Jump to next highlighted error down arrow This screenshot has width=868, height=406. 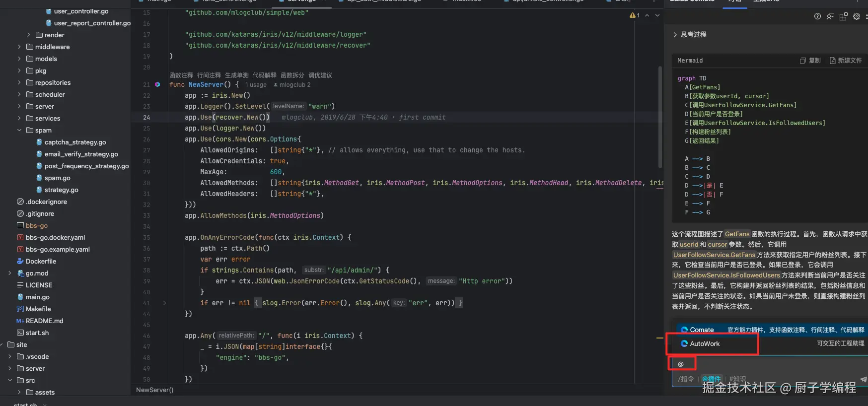point(657,15)
